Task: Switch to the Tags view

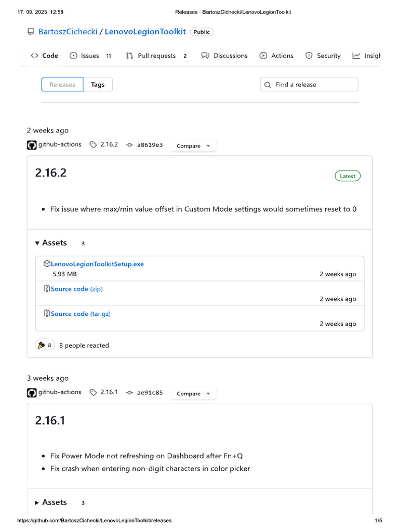Action: (98, 85)
